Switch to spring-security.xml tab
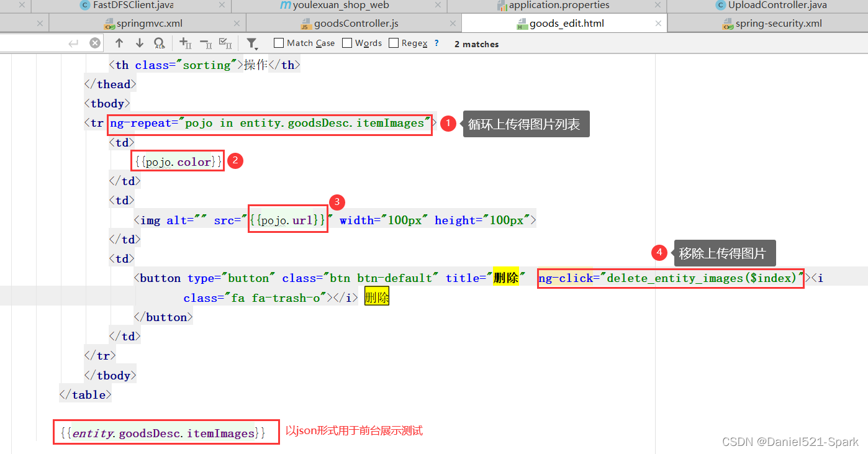Viewport: 868px width, 454px height. click(772, 24)
